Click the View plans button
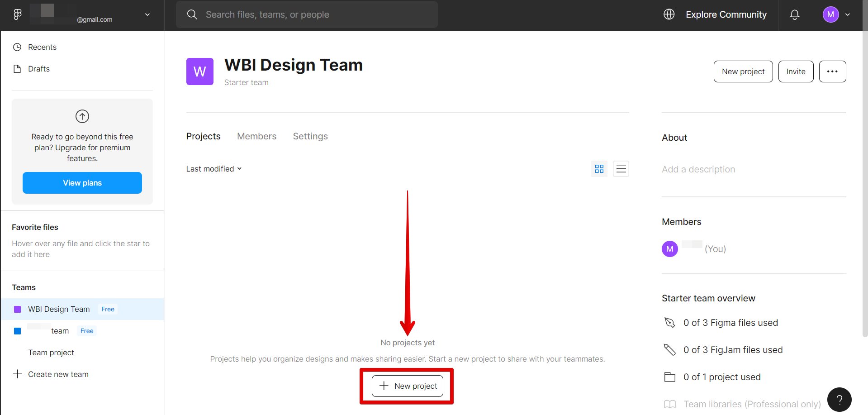The width and height of the screenshot is (868, 415). 82,183
